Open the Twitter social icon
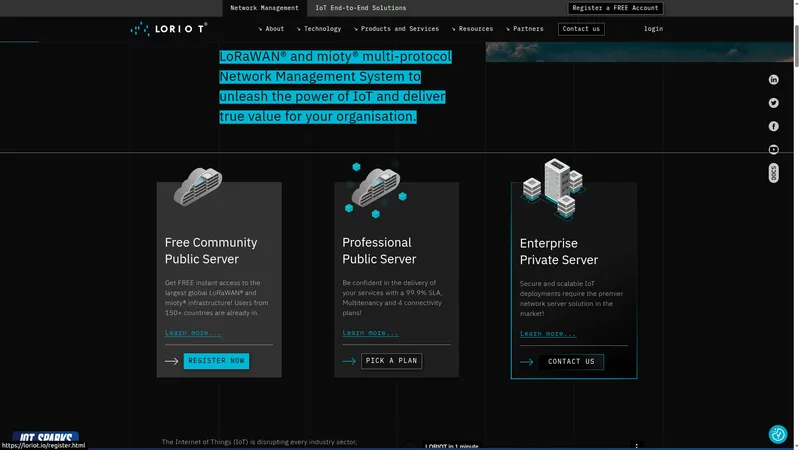Image resolution: width=800 pixels, height=450 pixels. click(773, 103)
